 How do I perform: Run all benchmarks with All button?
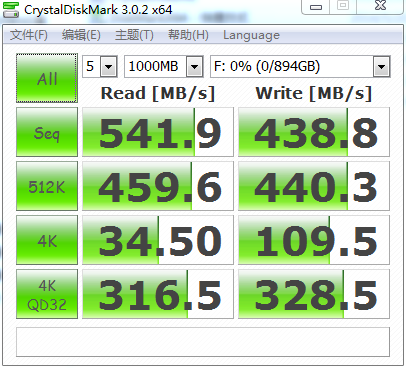click(47, 78)
